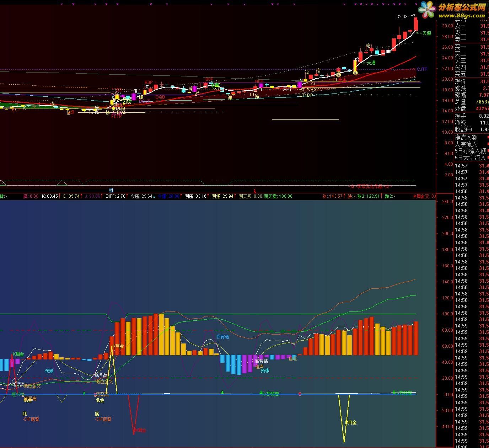Select the 买五 bid row
Viewport: 489px width, 448px height.
pyautogui.click(x=472, y=74)
